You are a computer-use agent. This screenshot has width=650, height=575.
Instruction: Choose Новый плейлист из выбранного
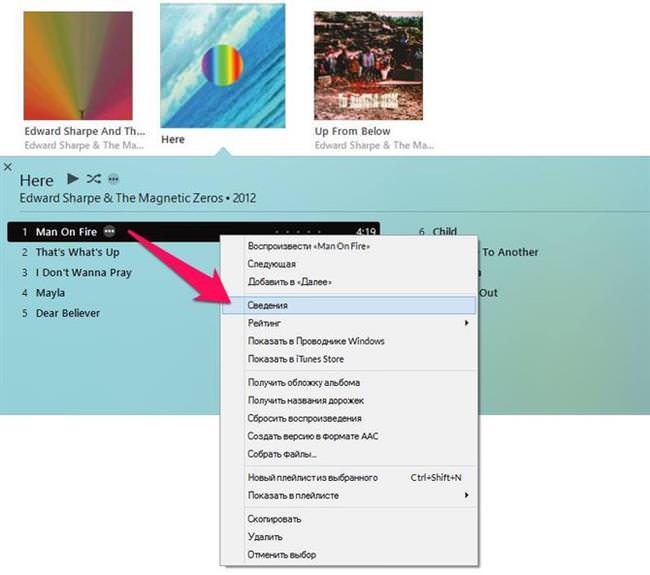point(349,478)
